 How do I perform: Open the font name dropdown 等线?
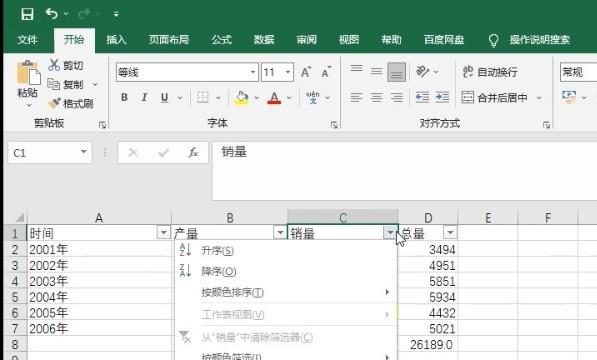click(x=253, y=72)
